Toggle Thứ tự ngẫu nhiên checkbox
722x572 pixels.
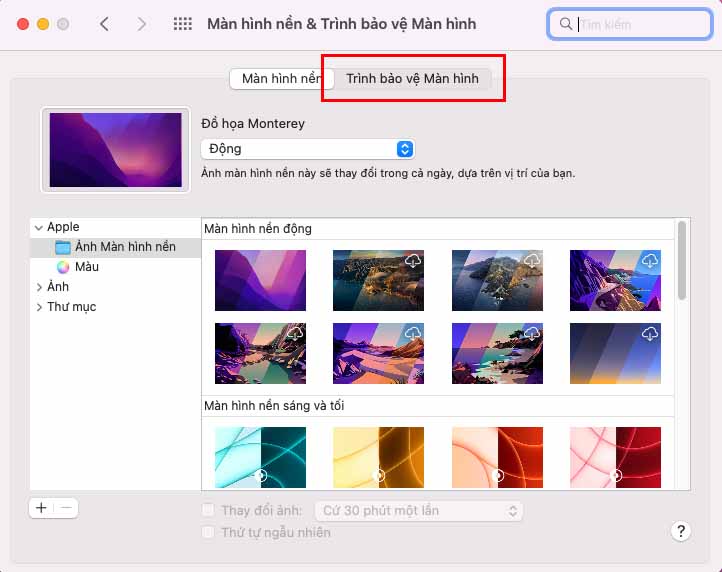pos(208,532)
